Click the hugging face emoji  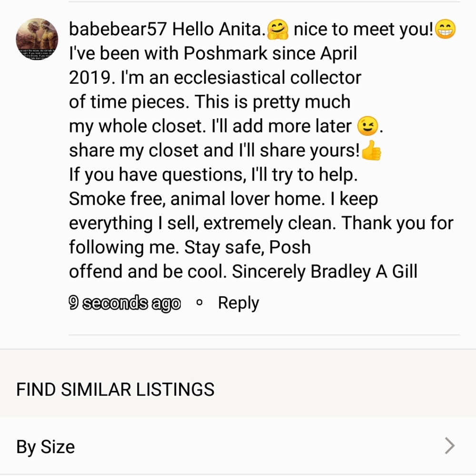(279, 30)
